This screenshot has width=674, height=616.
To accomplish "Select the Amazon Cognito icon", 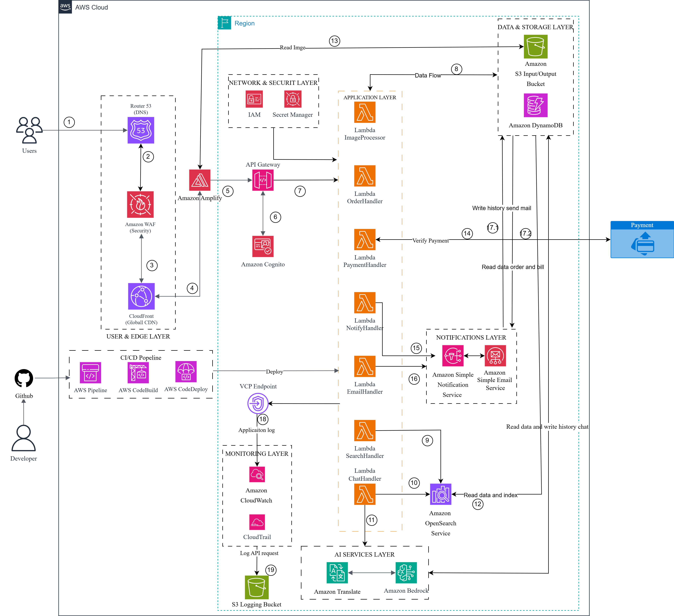I will 263,246.
